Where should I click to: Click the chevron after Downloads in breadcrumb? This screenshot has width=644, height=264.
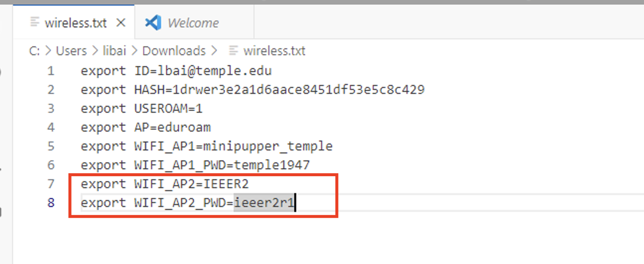pyautogui.click(x=214, y=51)
